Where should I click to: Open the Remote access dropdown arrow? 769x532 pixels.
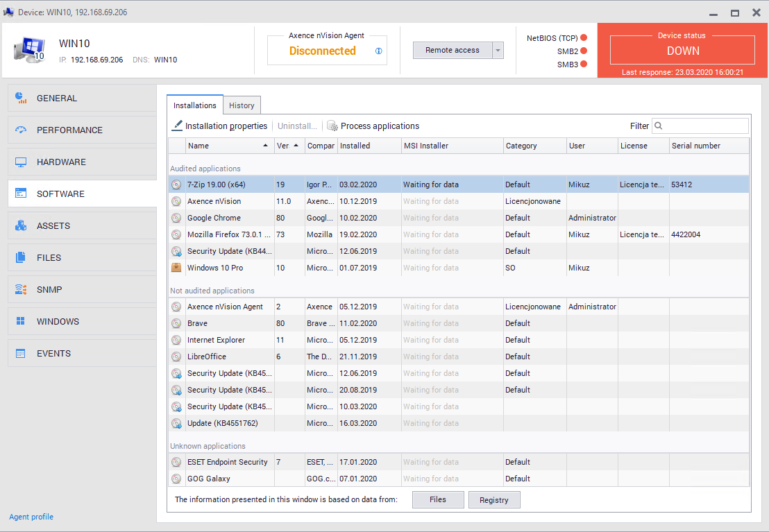pos(498,51)
